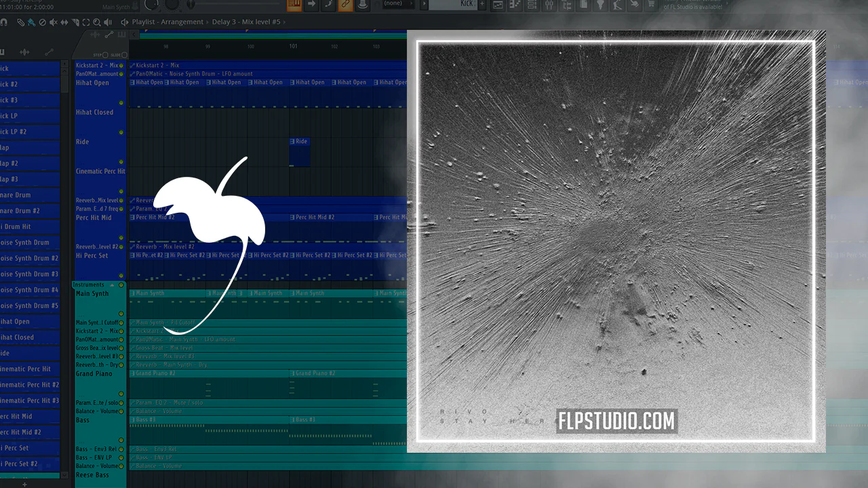This screenshot has height=488, width=868.
Task: Open the Mixer faders icon
Action: 550,5
